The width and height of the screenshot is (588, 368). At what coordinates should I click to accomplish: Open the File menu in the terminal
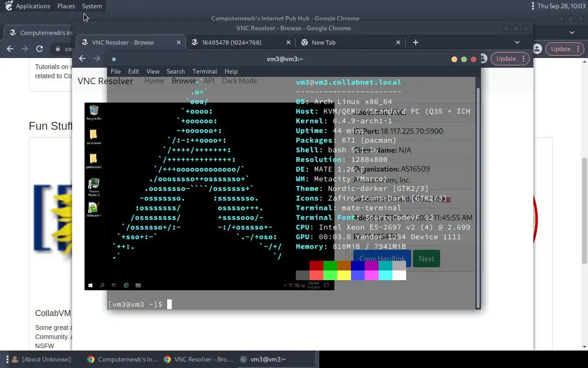pos(116,71)
